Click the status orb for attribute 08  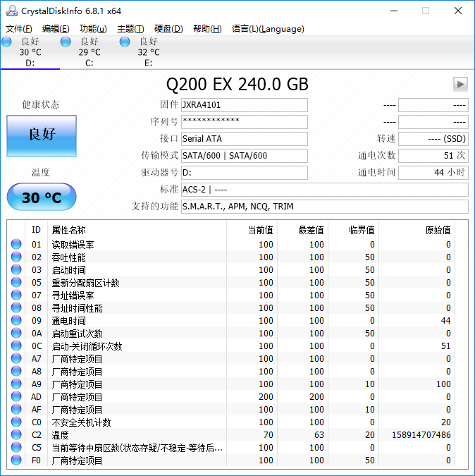coord(16,308)
